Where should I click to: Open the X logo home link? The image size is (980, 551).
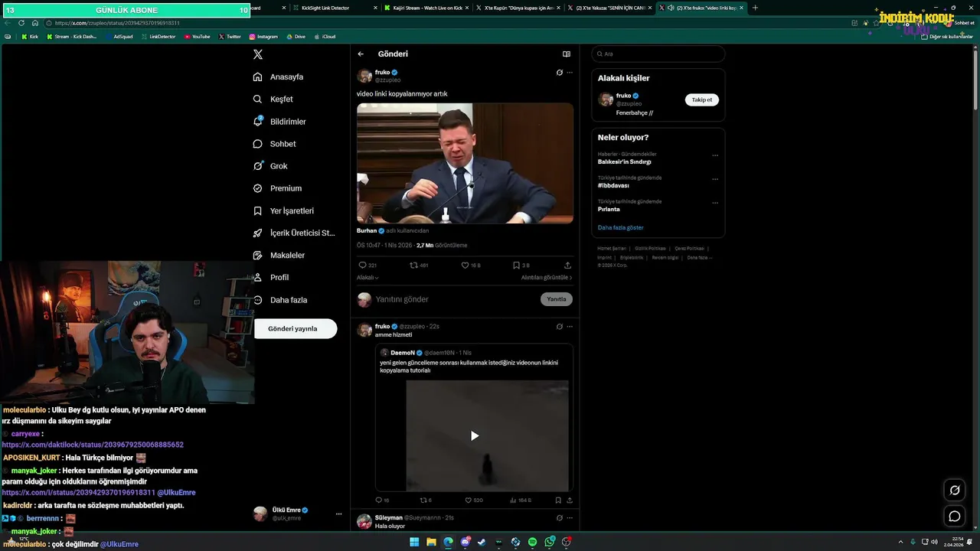click(x=258, y=54)
